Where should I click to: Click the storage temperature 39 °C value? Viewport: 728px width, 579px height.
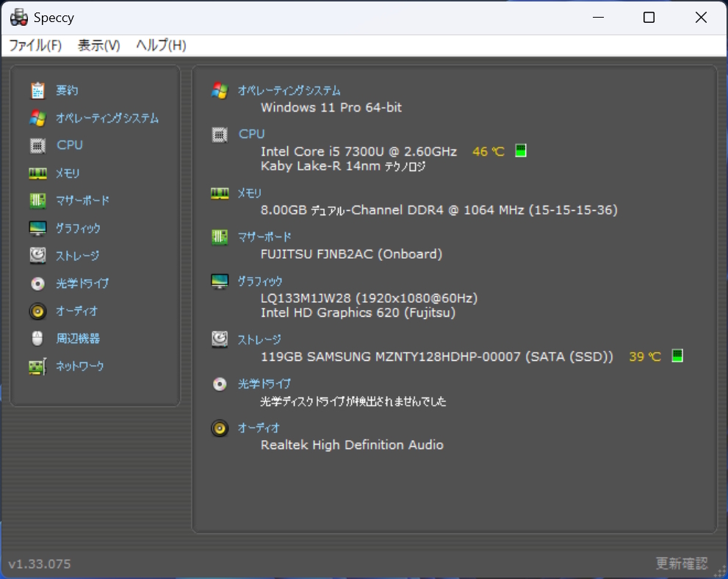[x=645, y=356]
